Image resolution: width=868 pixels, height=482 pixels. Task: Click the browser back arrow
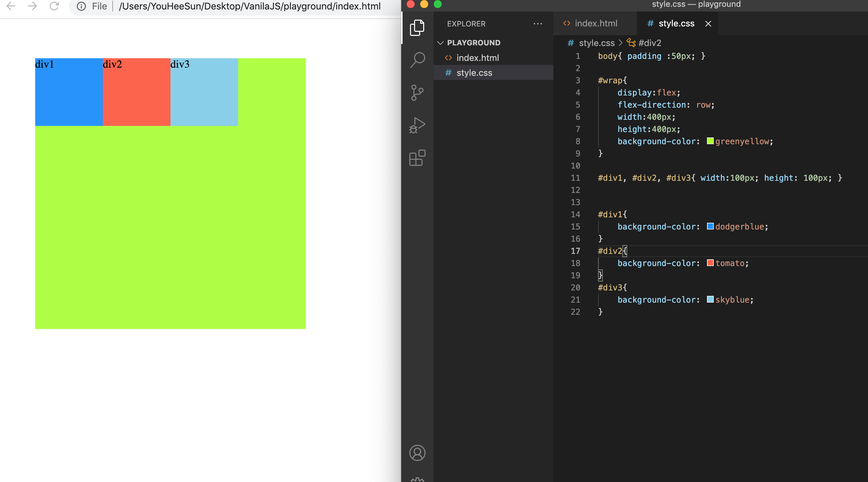[11, 6]
